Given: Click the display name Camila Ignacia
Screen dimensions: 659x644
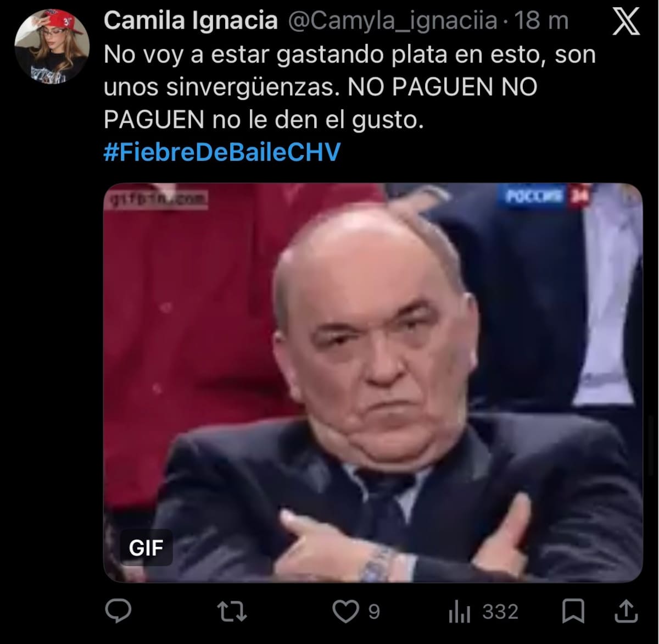Looking at the screenshot, I should [191, 21].
